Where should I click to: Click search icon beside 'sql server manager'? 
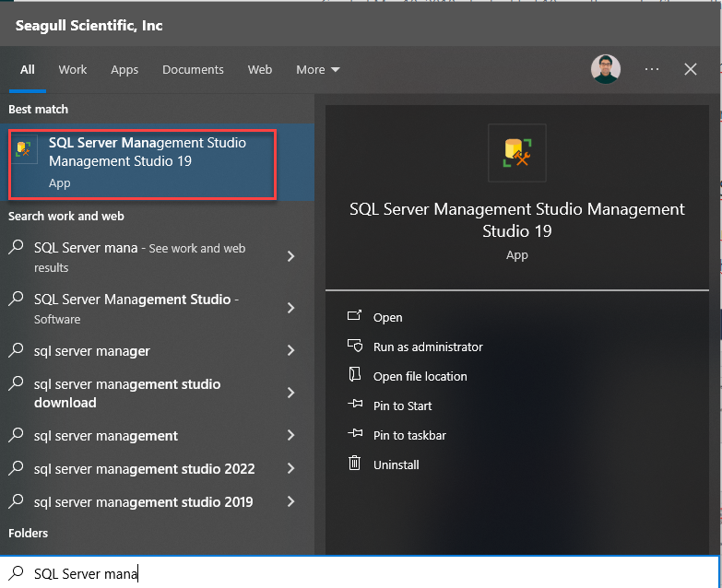click(16, 349)
